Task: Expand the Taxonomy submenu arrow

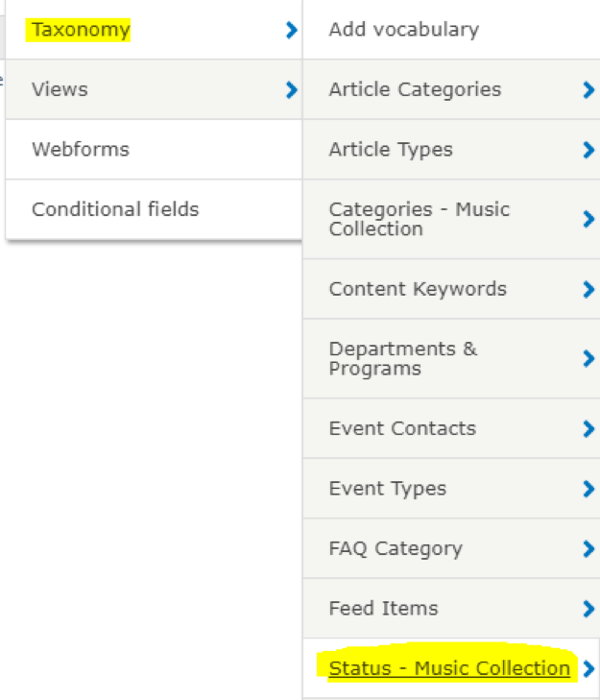Action: pos(291,31)
